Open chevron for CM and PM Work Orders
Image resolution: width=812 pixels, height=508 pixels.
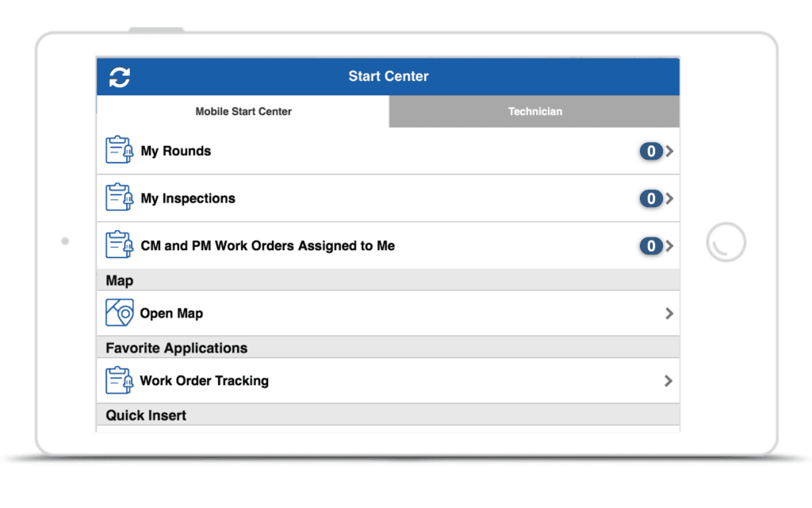669,246
